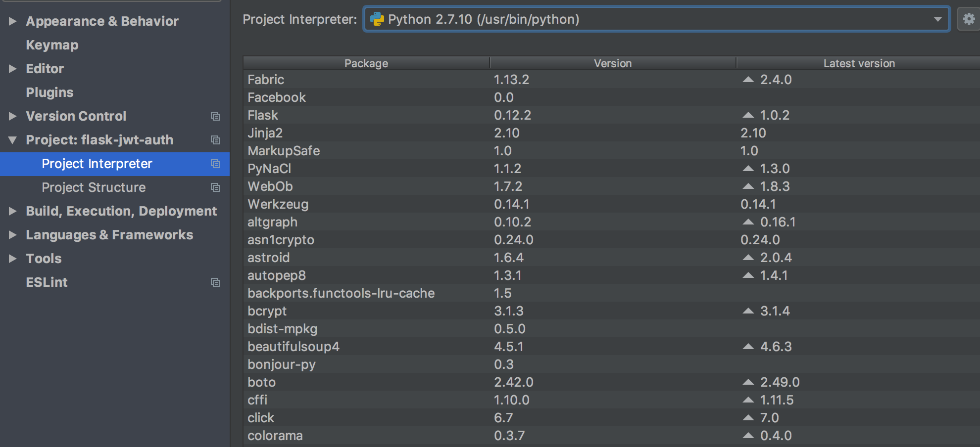The height and width of the screenshot is (447, 980).
Task: Expand the Editor section
Action: [13, 69]
